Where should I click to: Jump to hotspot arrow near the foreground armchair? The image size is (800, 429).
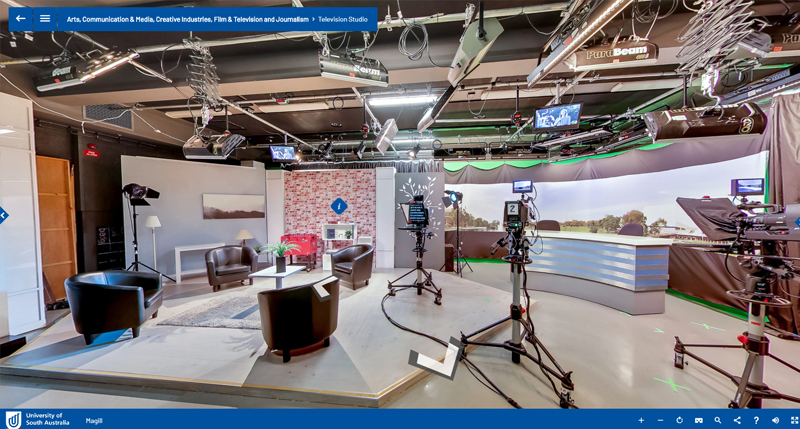click(324, 289)
